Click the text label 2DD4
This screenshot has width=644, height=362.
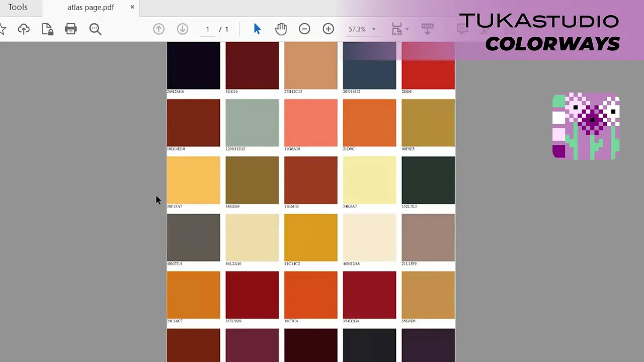(x=407, y=92)
